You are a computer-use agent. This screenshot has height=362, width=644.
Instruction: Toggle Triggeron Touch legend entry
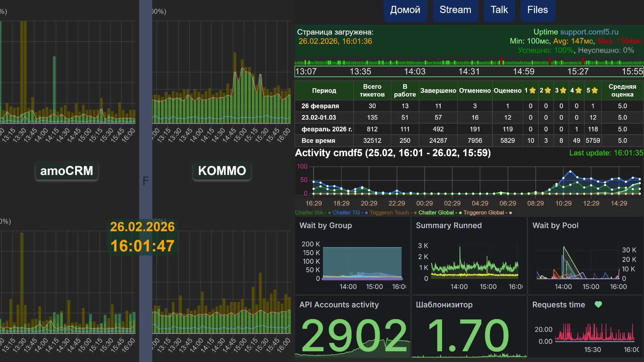coord(389,213)
